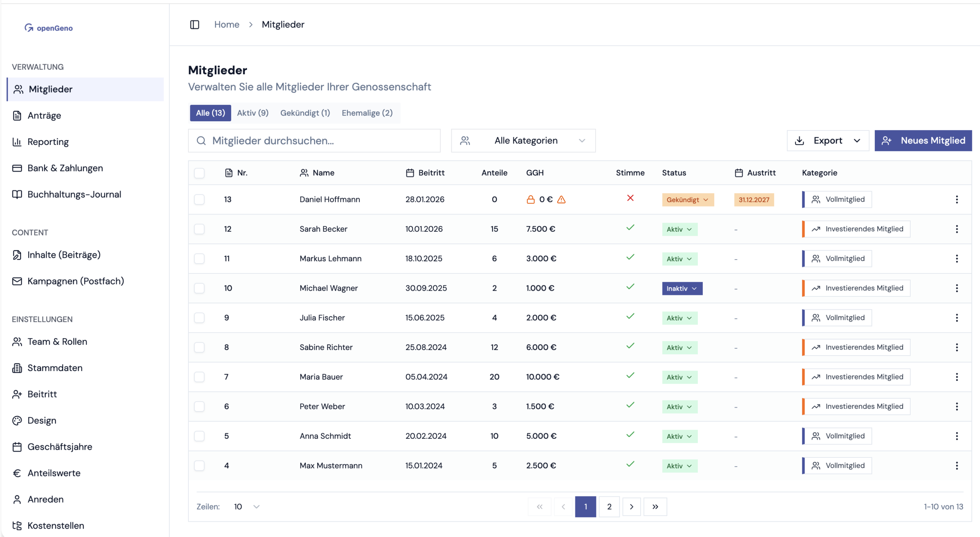Image resolution: width=980 pixels, height=537 pixels.
Task: Expand Inaktiv status dropdown for Michael Wagner
Action: point(682,288)
